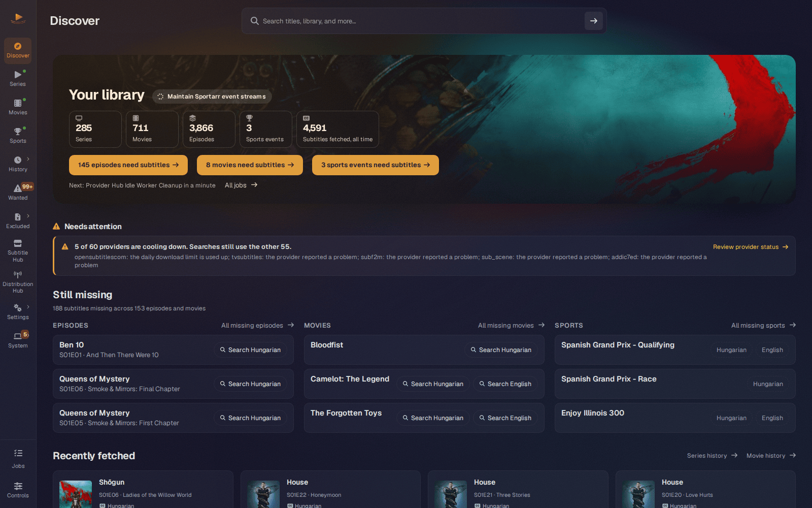Screen dimensions: 812x508
Task: Click the 285 Series stat card
Action: point(95,130)
